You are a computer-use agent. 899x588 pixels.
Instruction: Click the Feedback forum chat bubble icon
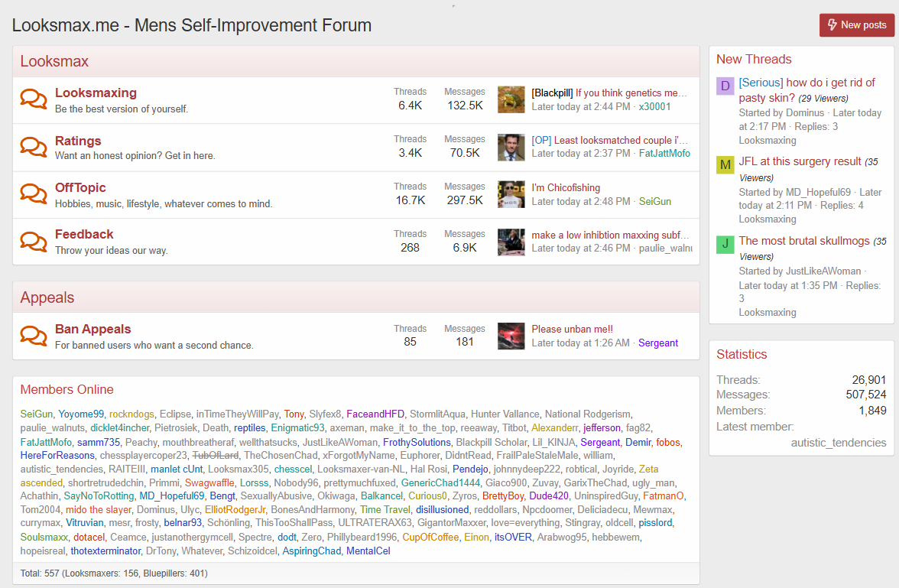coord(34,241)
